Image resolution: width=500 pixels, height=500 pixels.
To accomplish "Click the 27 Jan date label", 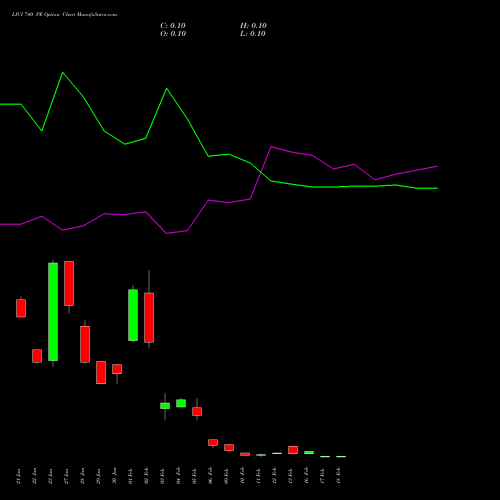I will [x=67, y=476].
